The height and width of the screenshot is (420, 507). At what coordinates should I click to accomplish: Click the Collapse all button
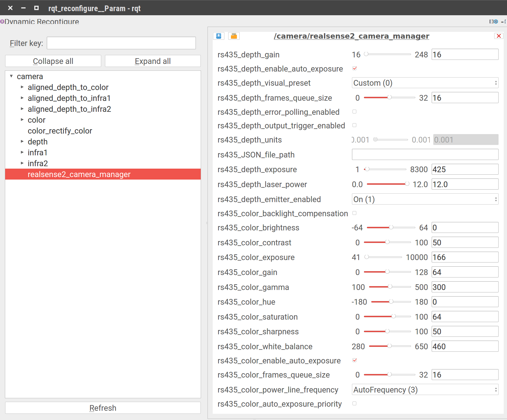coord(53,61)
